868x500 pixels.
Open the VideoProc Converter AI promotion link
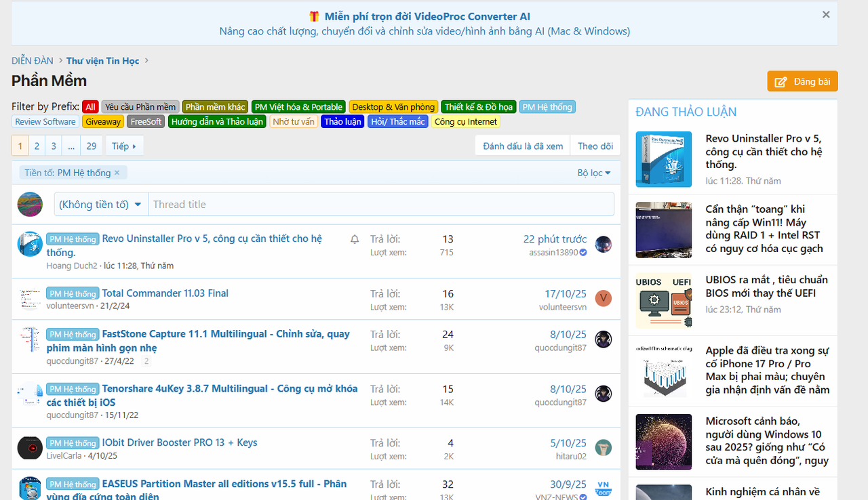[427, 16]
